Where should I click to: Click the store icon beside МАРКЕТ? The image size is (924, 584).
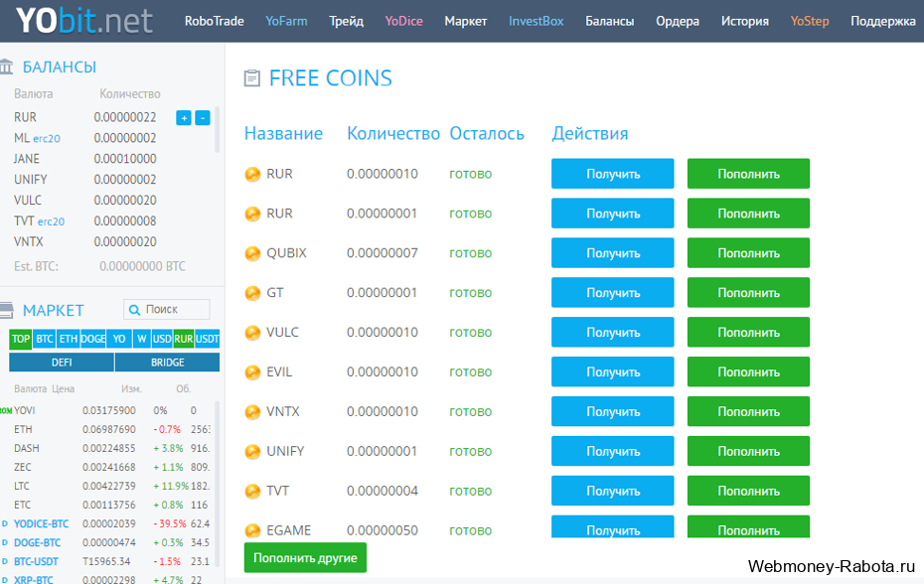click(7, 310)
